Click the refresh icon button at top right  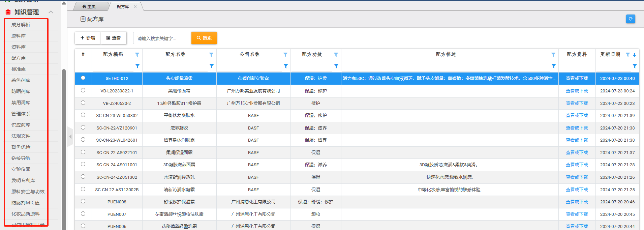(x=630, y=19)
